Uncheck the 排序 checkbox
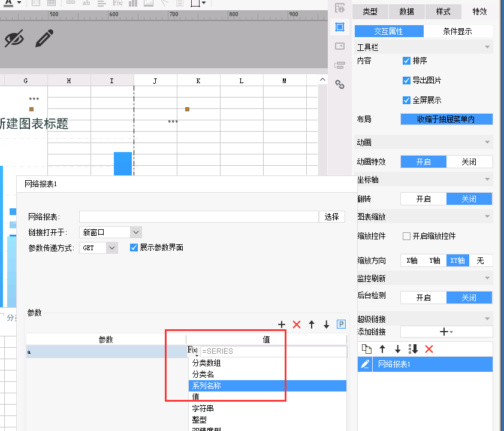 pyautogui.click(x=407, y=60)
